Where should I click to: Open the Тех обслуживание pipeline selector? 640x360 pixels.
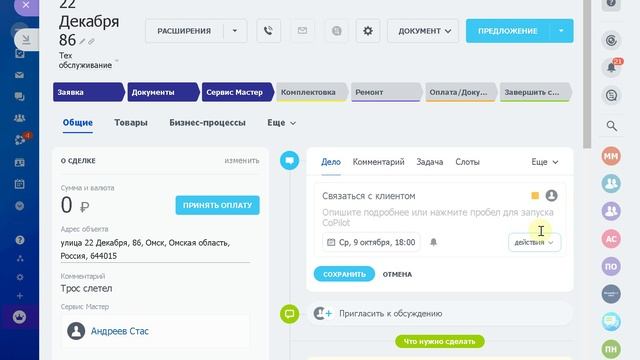(88, 60)
